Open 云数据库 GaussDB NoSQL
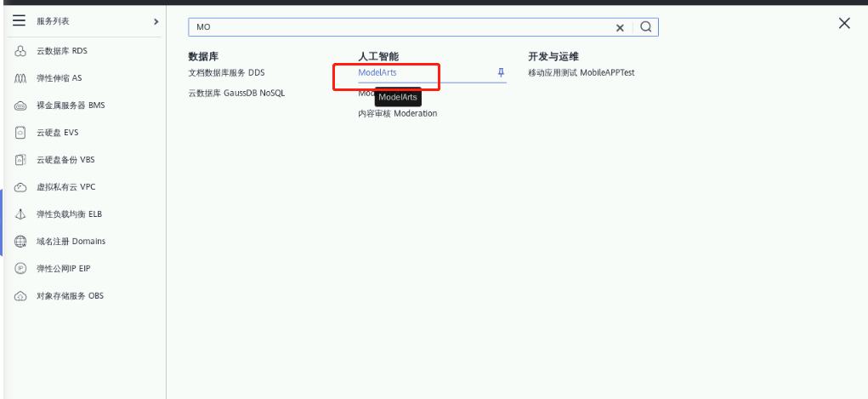The width and height of the screenshot is (868, 399). [x=236, y=93]
